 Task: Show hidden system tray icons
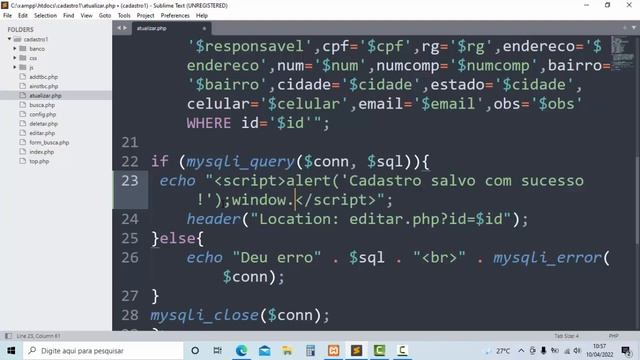click(x=521, y=351)
